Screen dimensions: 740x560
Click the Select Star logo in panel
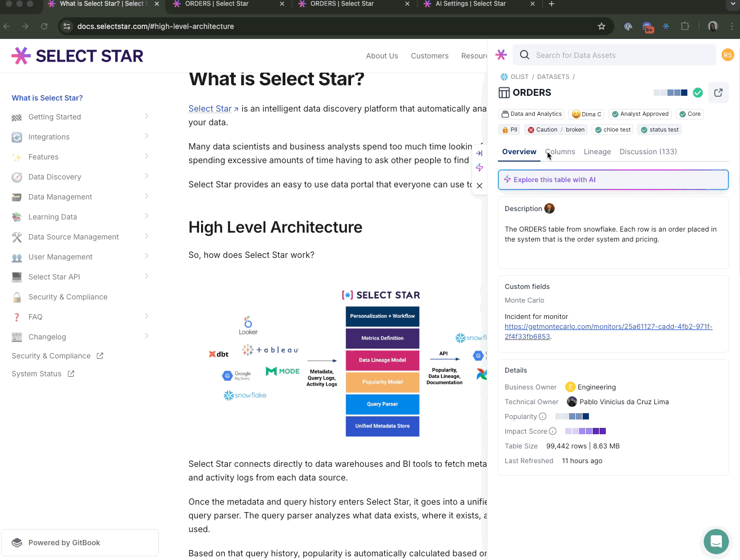pos(501,55)
